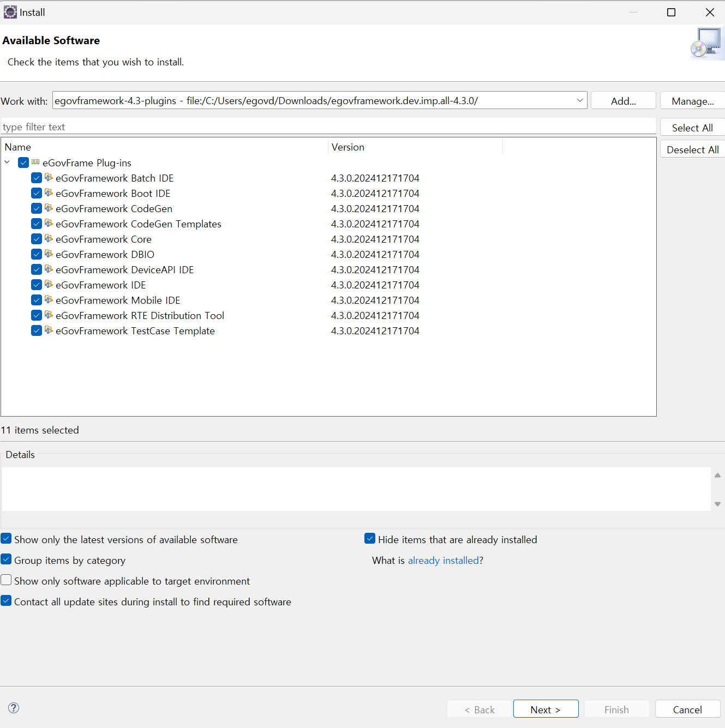Screen dimensions: 725x728
Task: Select the eGovFramework RTE Distribution Tool row
Action: 140,316
